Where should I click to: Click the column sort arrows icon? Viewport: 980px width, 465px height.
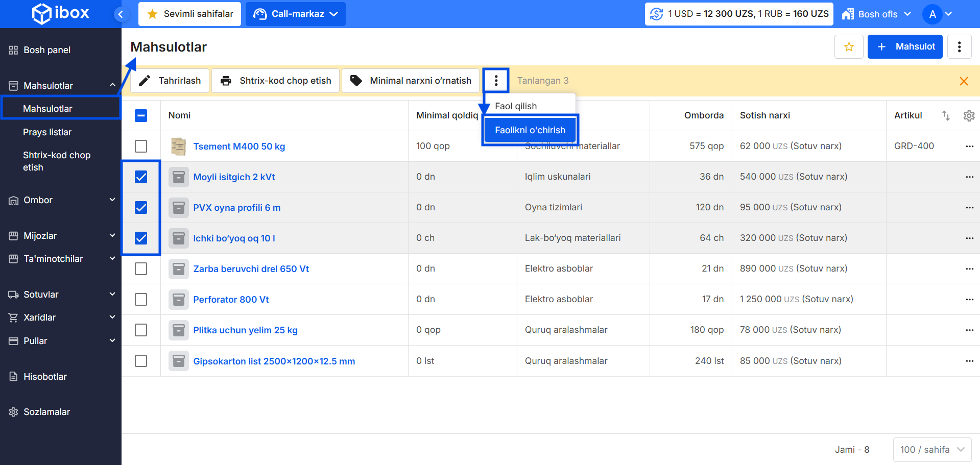(x=946, y=116)
